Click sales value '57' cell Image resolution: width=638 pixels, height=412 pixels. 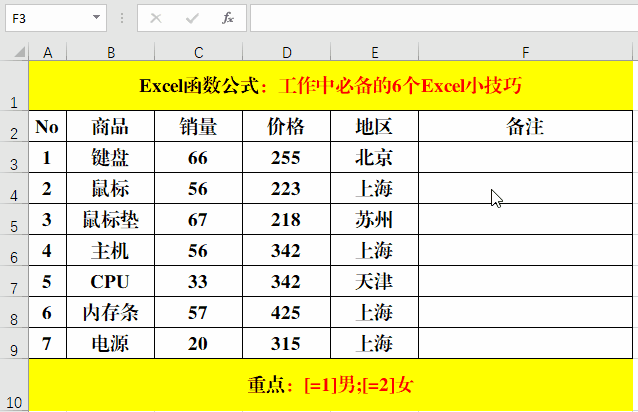point(199,312)
